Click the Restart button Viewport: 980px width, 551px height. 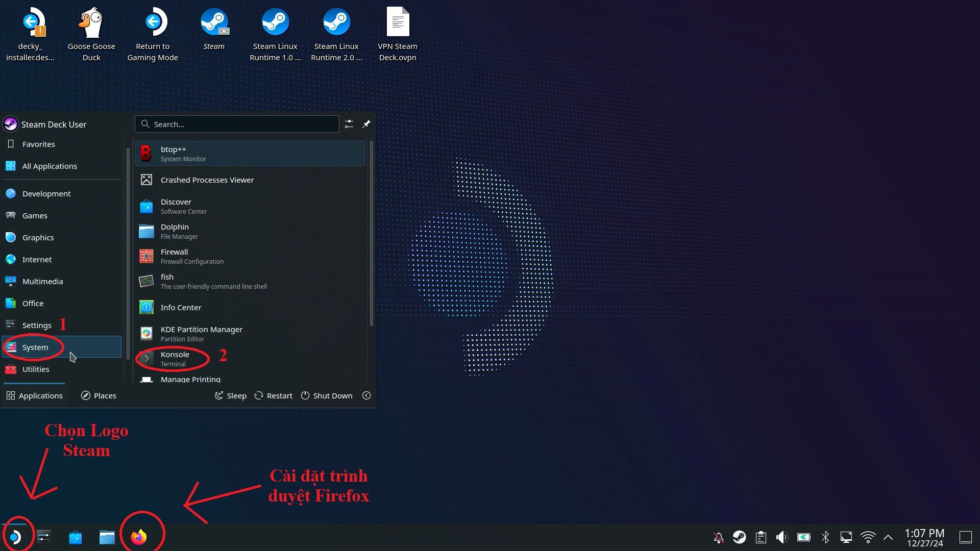pyautogui.click(x=274, y=396)
